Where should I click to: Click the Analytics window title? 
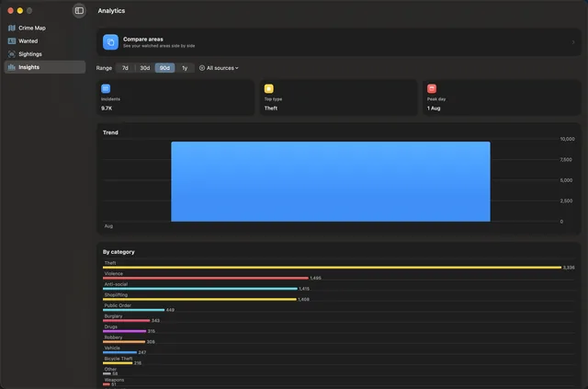111,10
